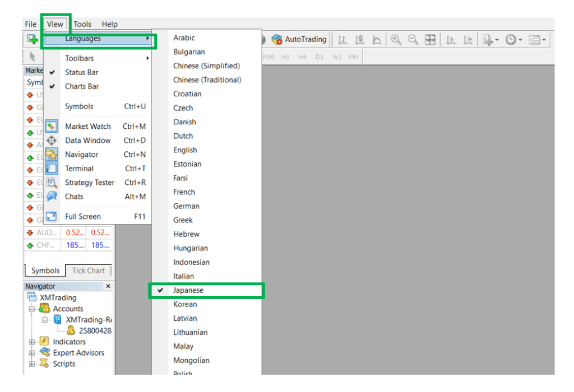The height and width of the screenshot is (392, 574).
Task: Click the zoom out magnifier icon
Action: pyautogui.click(x=413, y=39)
